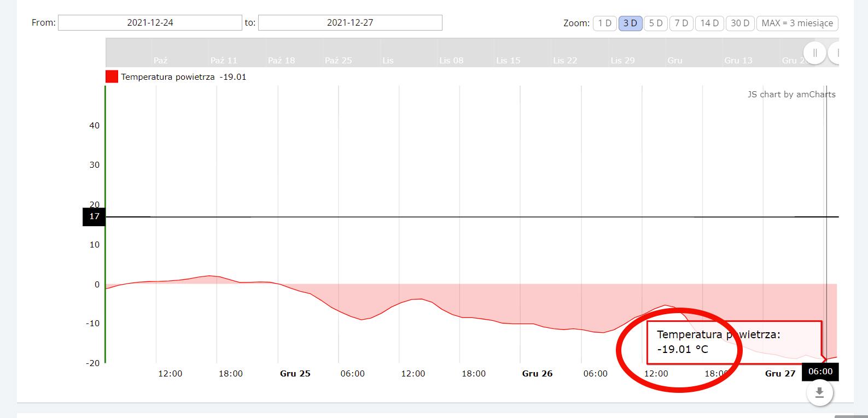Viewport: 868px width, 418px height.
Task: Click the chart download export icon
Action: [x=819, y=392]
